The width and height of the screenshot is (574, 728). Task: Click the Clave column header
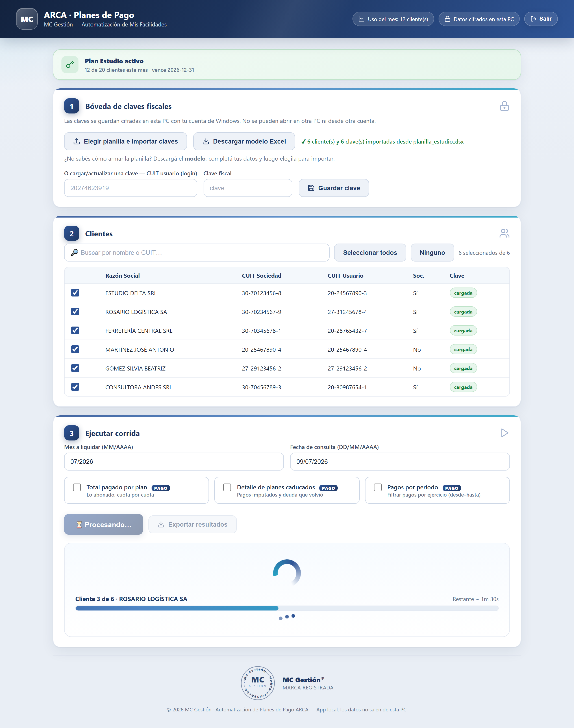[x=457, y=276]
